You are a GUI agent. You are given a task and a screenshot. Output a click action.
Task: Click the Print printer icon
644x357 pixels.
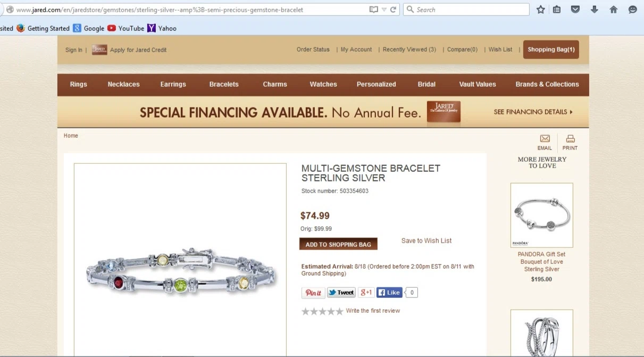(x=570, y=139)
